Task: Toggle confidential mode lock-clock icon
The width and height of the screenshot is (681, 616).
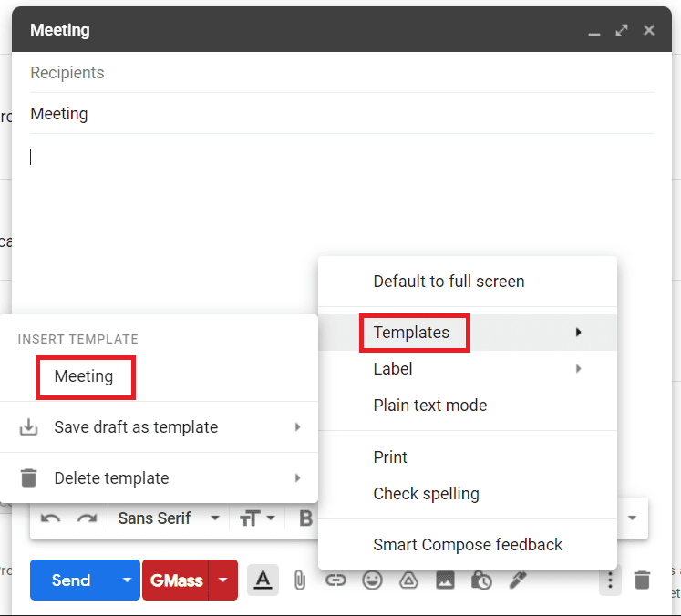Action: [481, 580]
